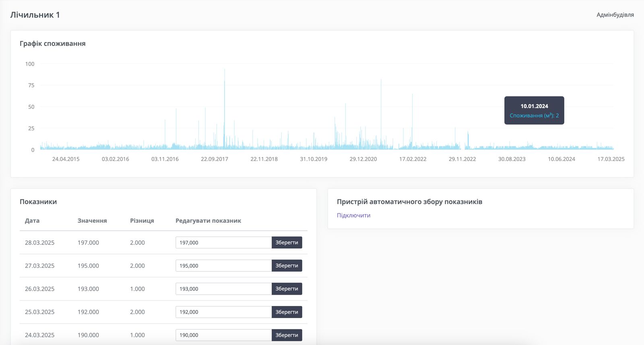
Task: Click the Адмінбудівля label in the header
Action: pos(615,15)
